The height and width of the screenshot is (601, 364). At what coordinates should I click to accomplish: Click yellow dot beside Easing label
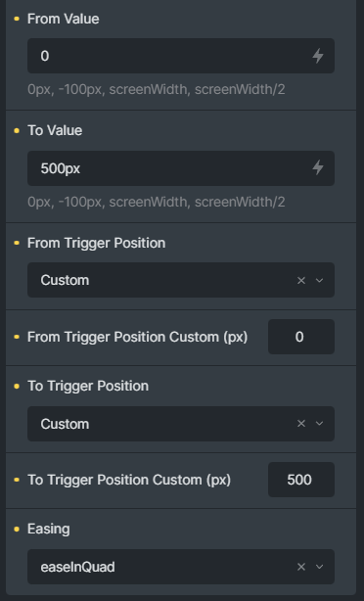(x=17, y=529)
